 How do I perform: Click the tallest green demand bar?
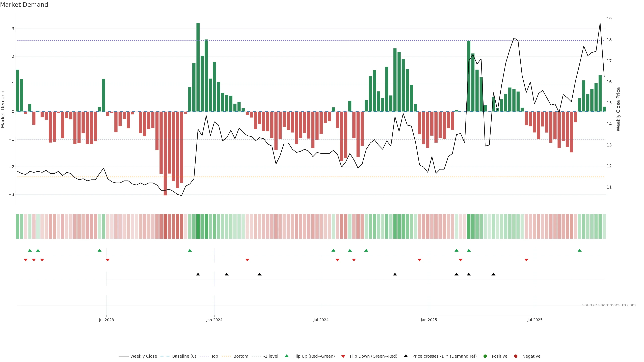[x=198, y=67]
